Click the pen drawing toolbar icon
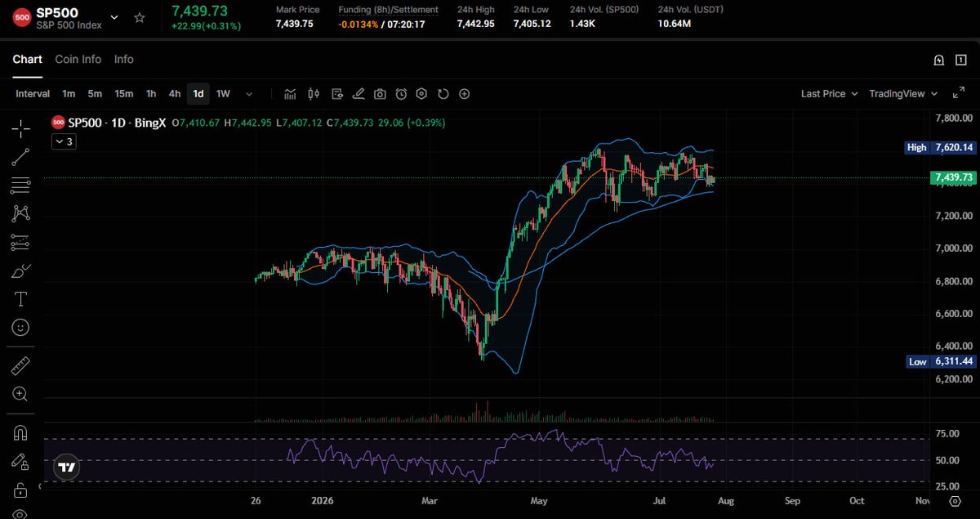 click(x=358, y=94)
